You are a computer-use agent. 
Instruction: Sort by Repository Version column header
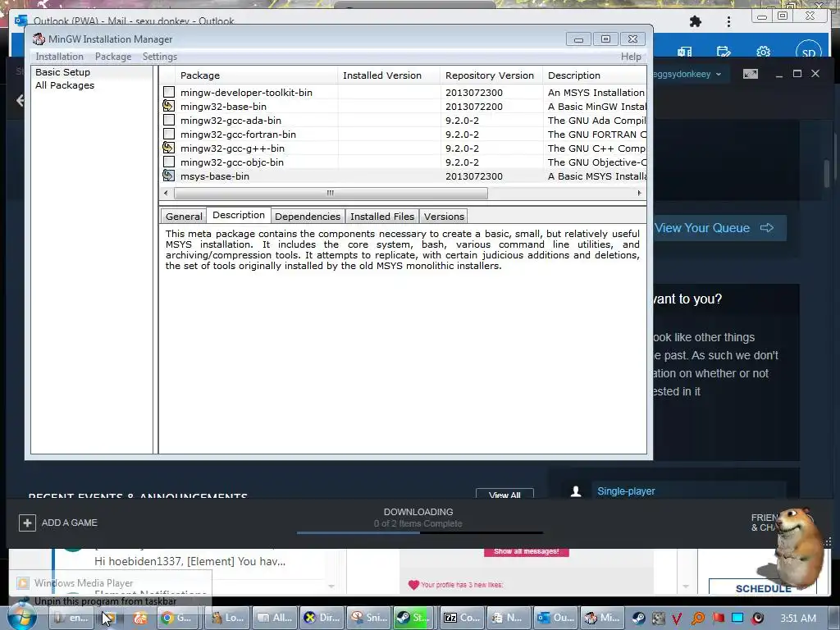coord(491,75)
